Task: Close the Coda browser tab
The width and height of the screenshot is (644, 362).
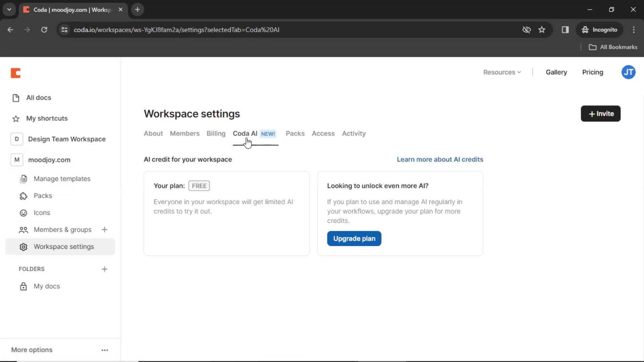Action: pyautogui.click(x=120, y=9)
